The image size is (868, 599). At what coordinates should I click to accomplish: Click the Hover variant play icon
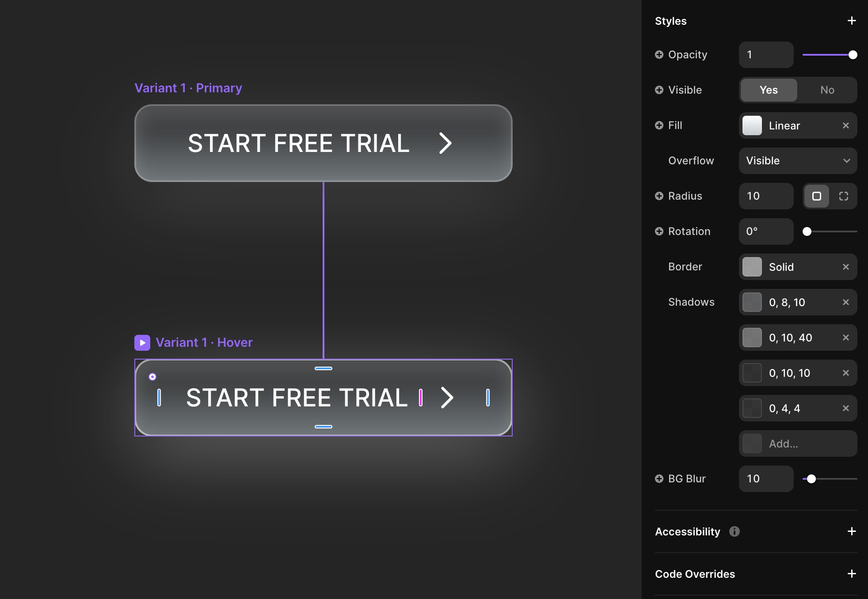pos(142,342)
